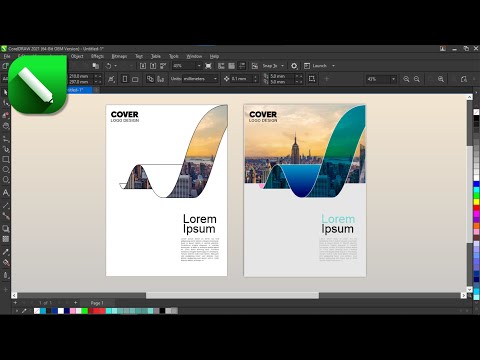The height and width of the screenshot is (360, 480).
Task: Open the Help menu
Action: click(x=214, y=56)
